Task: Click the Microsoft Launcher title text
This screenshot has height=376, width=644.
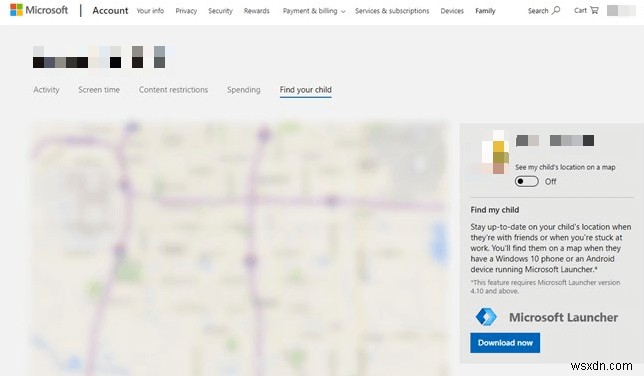Action: pyautogui.click(x=564, y=317)
